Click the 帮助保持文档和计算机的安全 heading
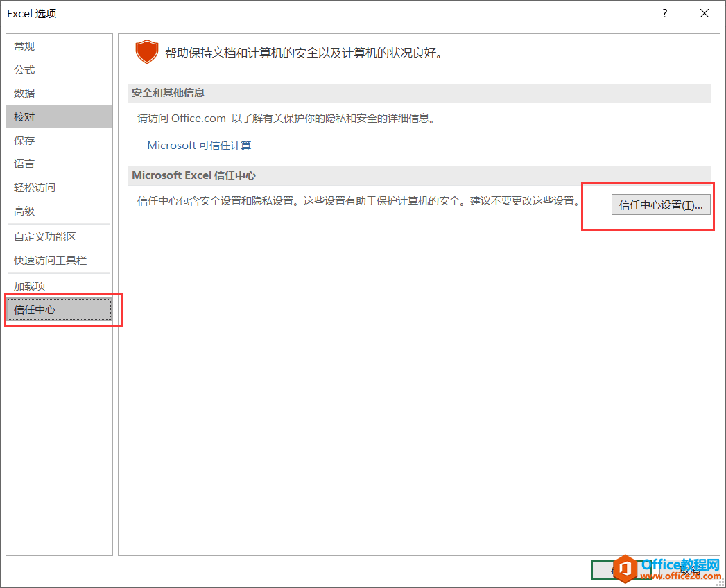 coord(304,53)
